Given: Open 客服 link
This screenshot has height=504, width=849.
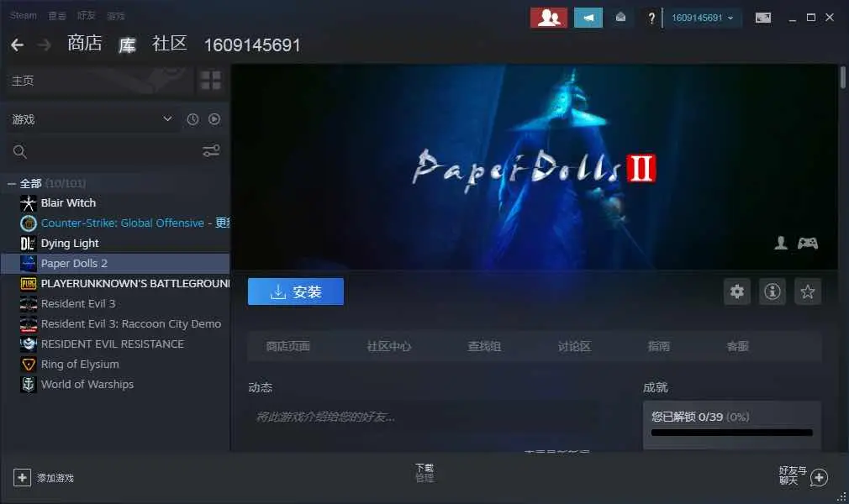Looking at the screenshot, I should (x=737, y=346).
